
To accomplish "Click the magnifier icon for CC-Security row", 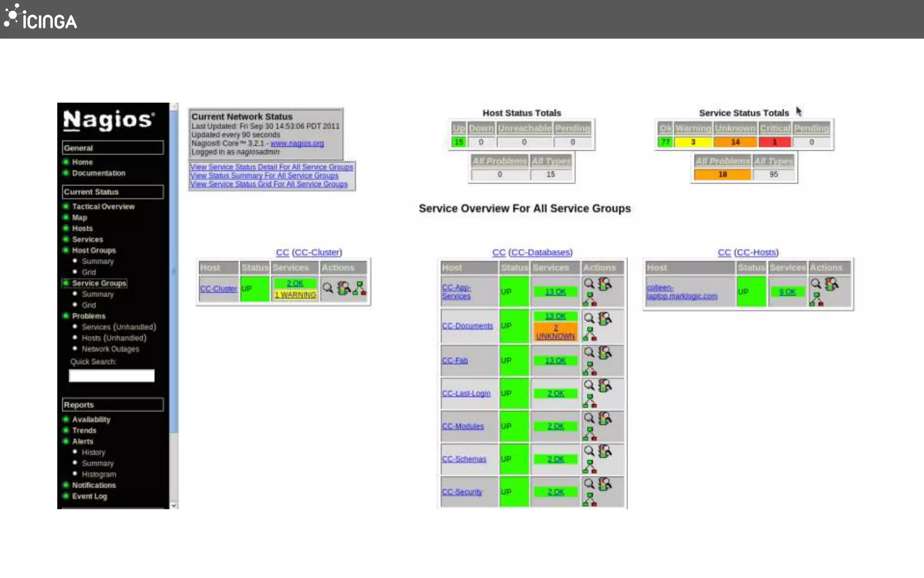I will [x=589, y=484].
